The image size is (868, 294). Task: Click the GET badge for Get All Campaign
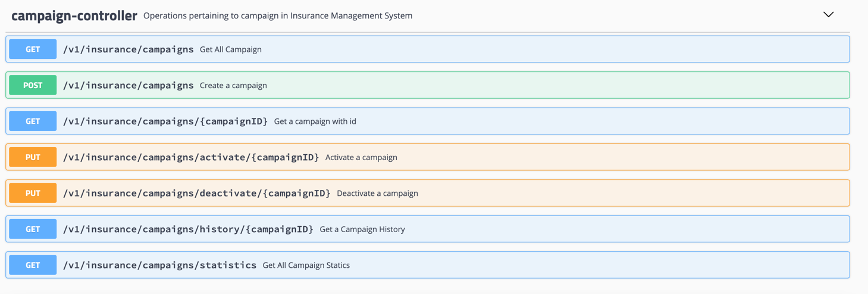coord(33,49)
